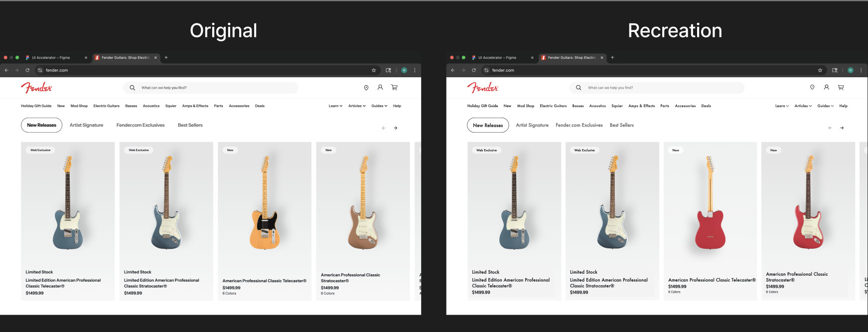Image resolution: width=868 pixels, height=332 pixels.
Task: Bookmark the page with the star in Original browser
Action: [x=374, y=70]
